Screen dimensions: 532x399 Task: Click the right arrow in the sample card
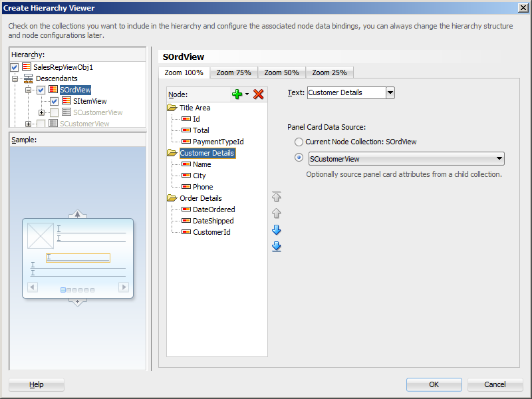pos(124,287)
